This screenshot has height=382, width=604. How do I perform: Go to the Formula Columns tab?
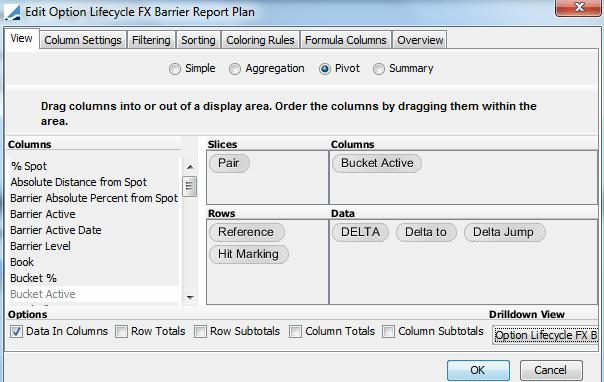(346, 40)
